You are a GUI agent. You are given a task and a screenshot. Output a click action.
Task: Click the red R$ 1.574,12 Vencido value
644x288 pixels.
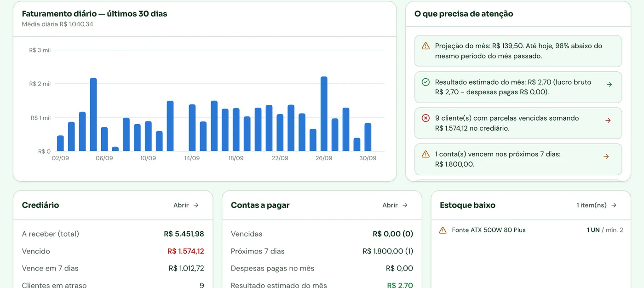[186, 251]
